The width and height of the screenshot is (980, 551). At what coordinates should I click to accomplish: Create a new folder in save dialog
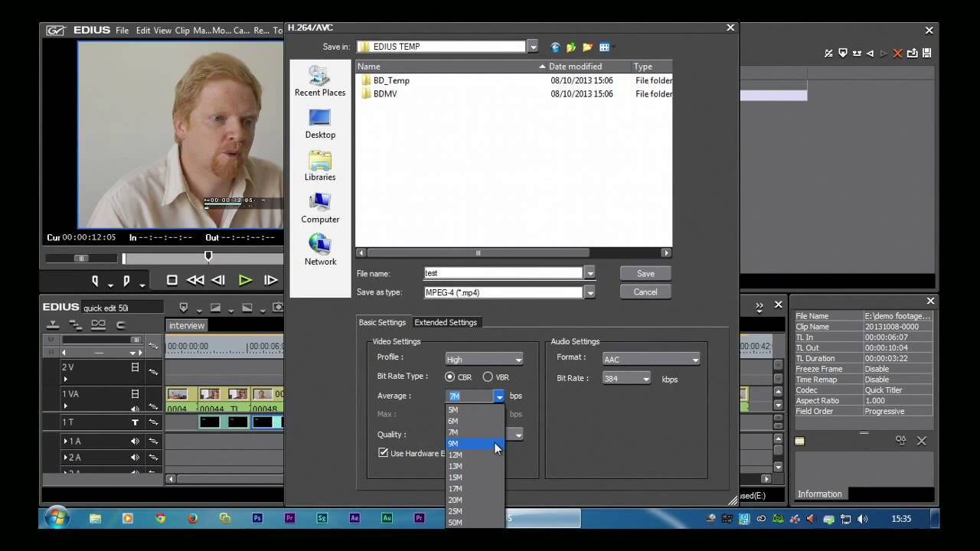coord(587,47)
